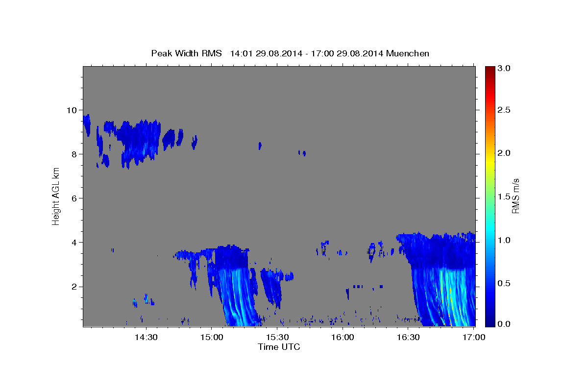588x392 pixels.
Task: Click the 15:00 time tick label
Action: coord(211,337)
